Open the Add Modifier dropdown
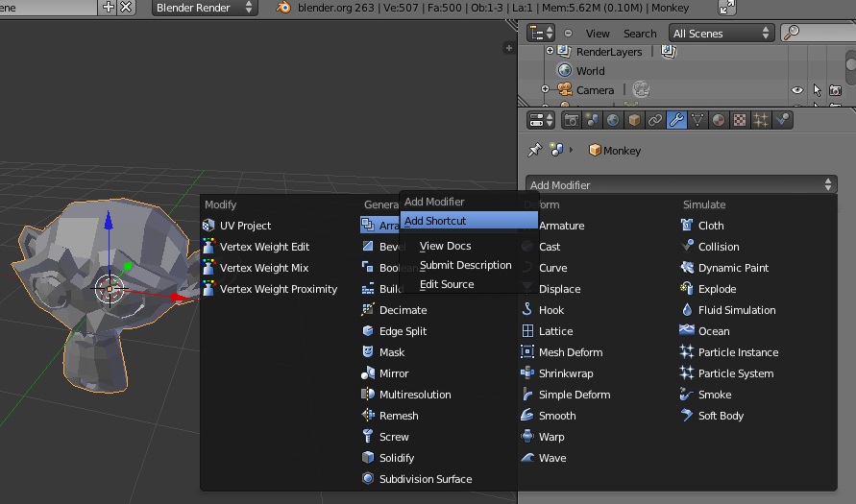This screenshot has height=504, width=856. click(x=681, y=185)
